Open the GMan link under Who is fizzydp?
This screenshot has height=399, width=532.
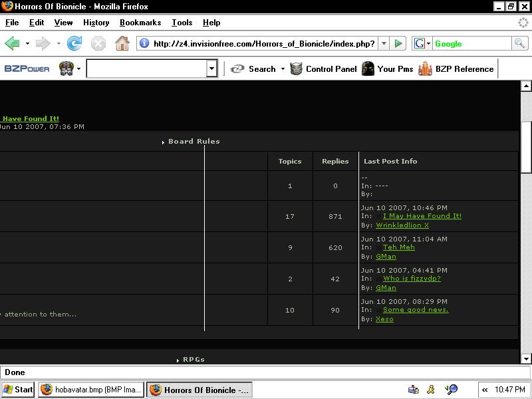point(386,287)
